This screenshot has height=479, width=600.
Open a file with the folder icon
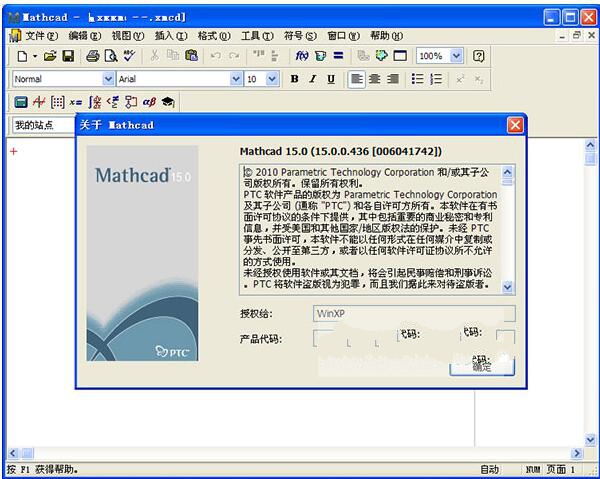[50, 56]
